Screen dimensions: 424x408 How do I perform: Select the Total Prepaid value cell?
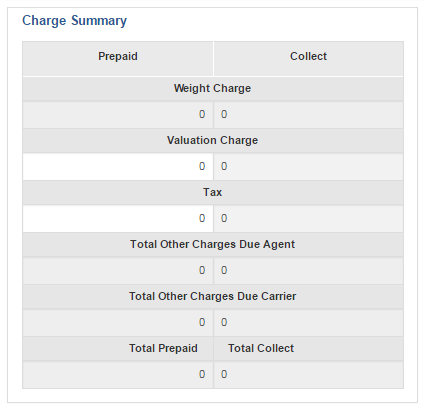(118, 374)
